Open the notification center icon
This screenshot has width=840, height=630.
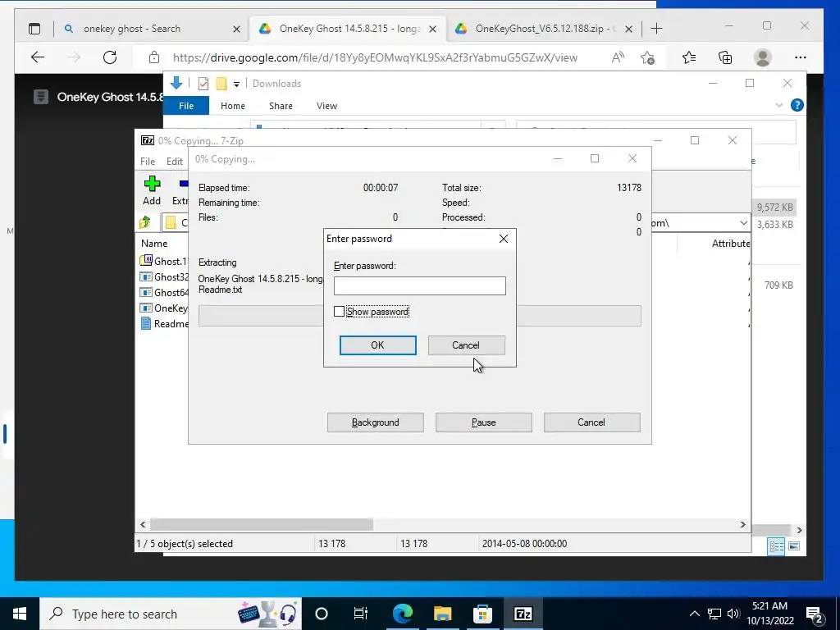[x=815, y=614]
